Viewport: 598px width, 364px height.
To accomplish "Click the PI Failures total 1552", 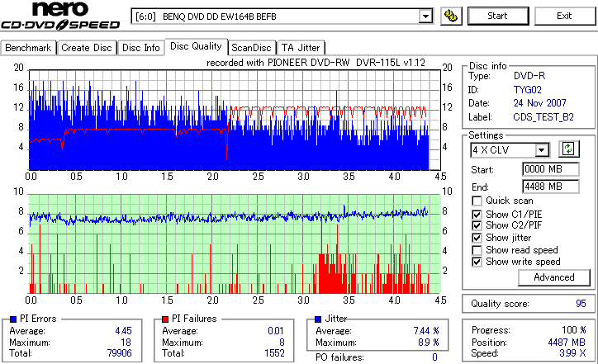I will point(274,353).
